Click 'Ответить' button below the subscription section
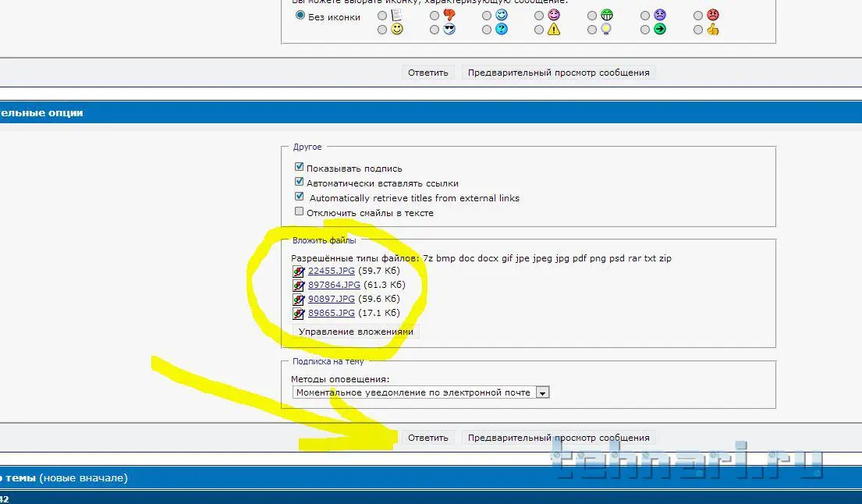The height and width of the screenshot is (504, 862). pos(427,438)
